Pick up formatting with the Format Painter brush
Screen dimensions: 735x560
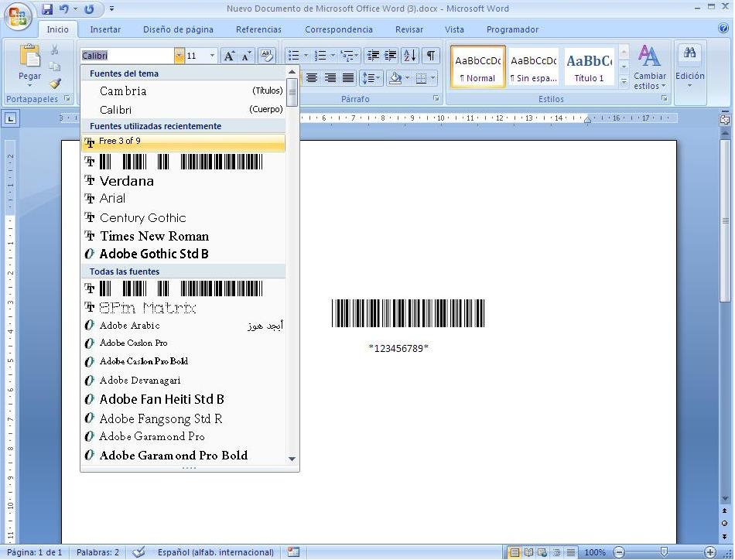55,84
